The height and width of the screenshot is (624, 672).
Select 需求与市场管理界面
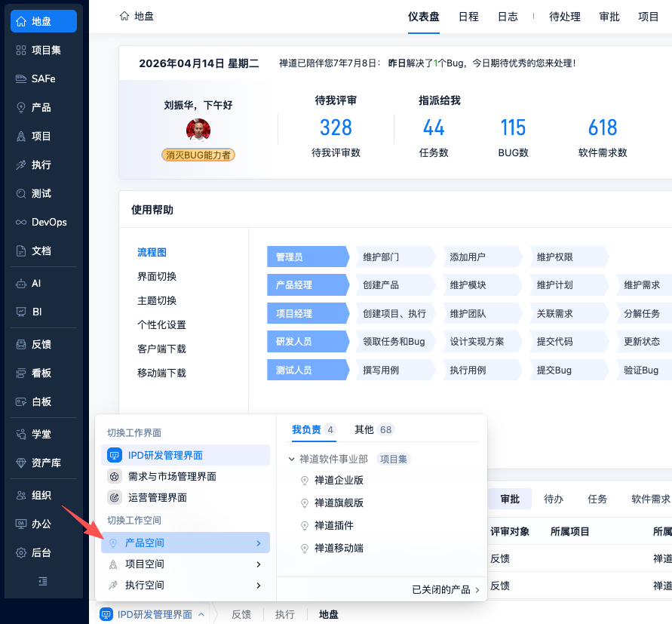tap(186, 476)
